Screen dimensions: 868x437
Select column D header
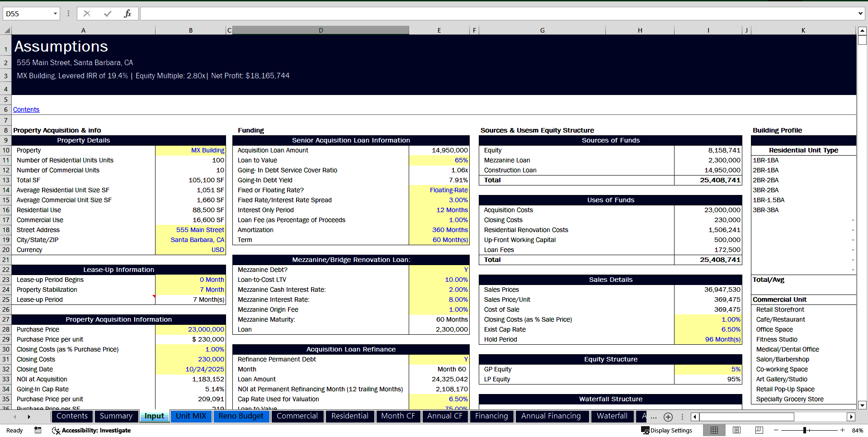coord(321,30)
